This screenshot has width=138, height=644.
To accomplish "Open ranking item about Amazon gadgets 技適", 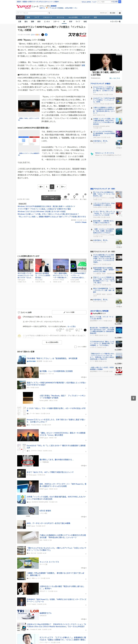I will 104,90.
